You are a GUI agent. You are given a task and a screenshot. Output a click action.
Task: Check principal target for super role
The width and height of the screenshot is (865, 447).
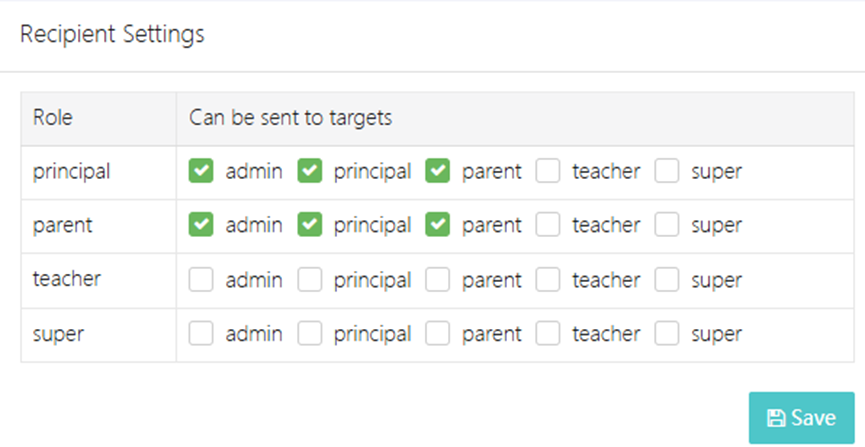pos(310,334)
